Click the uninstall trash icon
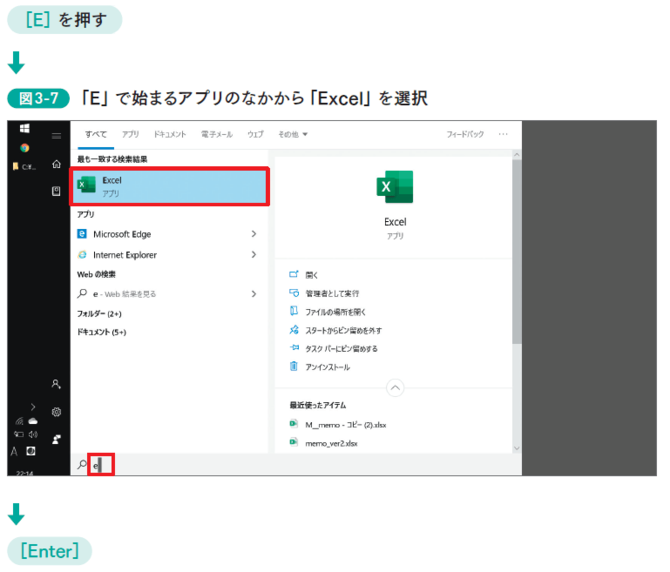 coord(294,366)
